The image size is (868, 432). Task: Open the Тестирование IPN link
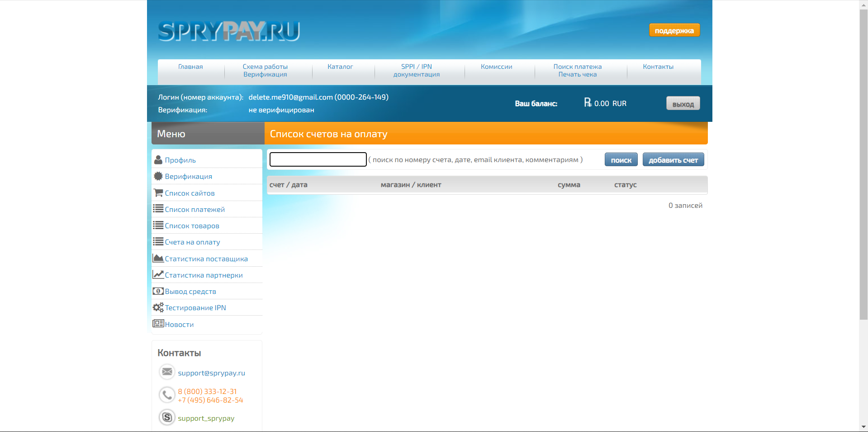(195, 308)
